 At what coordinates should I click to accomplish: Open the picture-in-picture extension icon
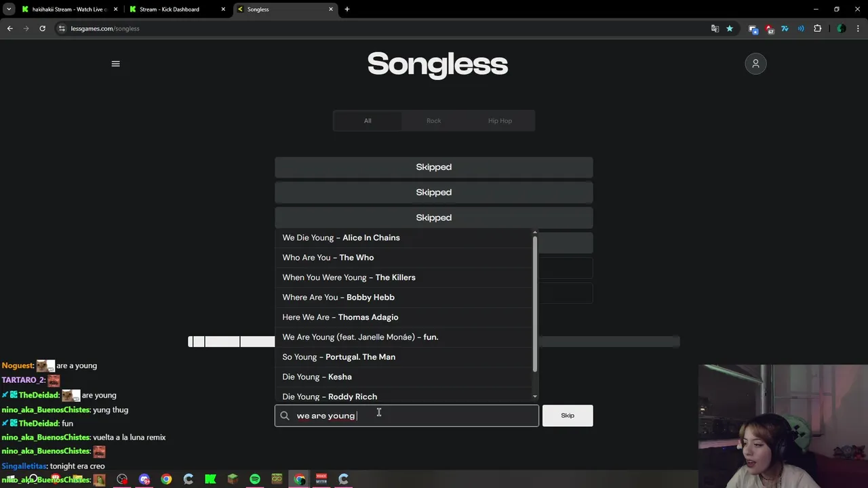pyautogui.click(x=753, y=28)
